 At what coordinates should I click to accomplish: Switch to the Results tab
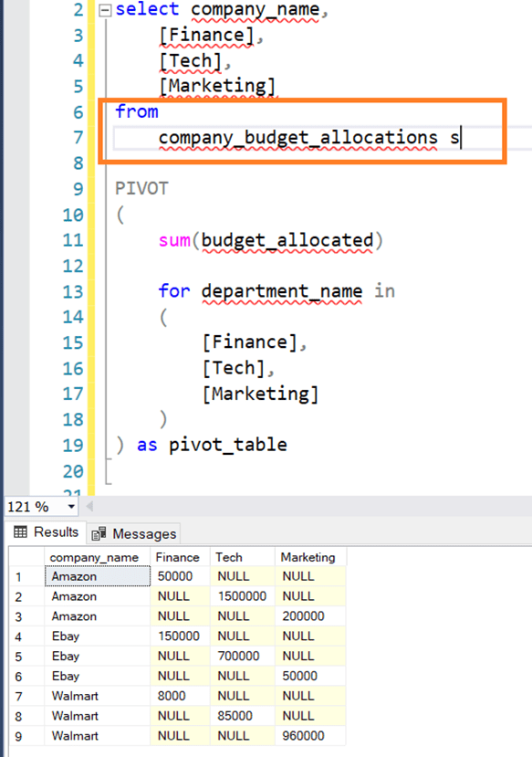pyautogui.click(x=47, y=532)
